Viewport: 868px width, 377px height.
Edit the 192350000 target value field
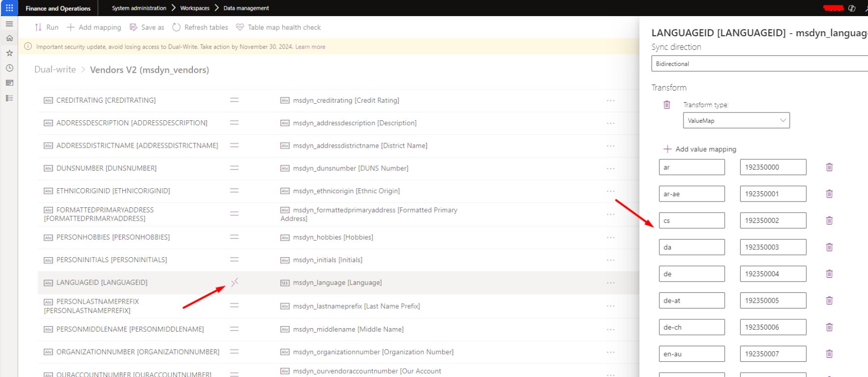773,167
